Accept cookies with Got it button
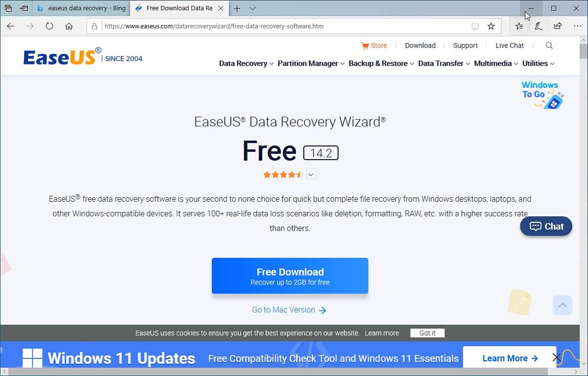 pos(427,333)
